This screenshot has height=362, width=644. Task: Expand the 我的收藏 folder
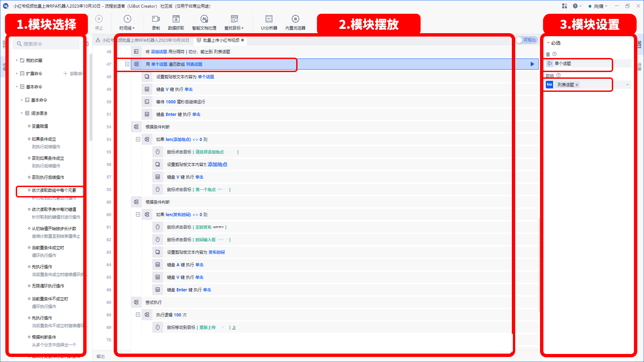[x=17, y=60]
